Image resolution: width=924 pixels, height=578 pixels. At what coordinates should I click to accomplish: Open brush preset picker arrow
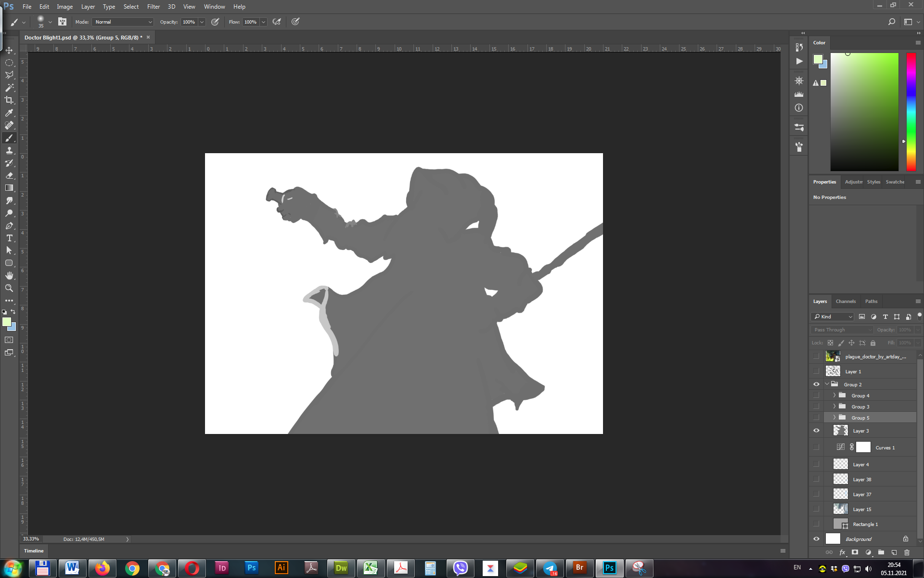click(x=50, y=22)
